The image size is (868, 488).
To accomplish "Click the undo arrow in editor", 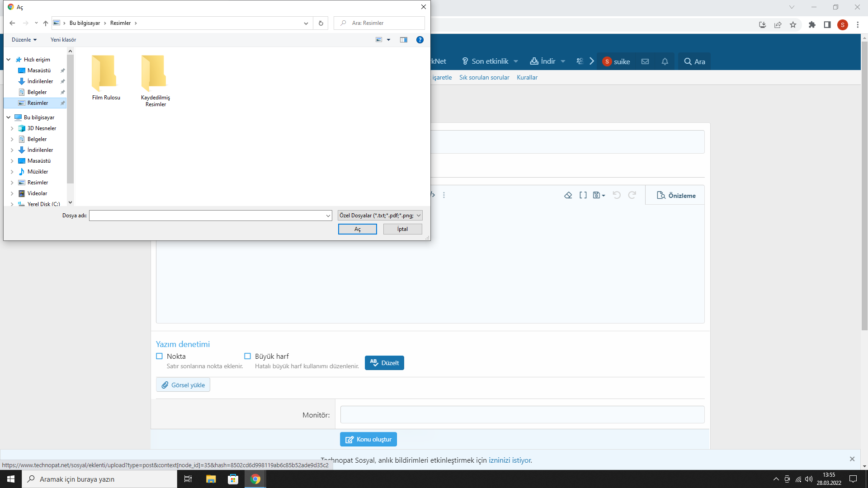I will coord(617,195).
